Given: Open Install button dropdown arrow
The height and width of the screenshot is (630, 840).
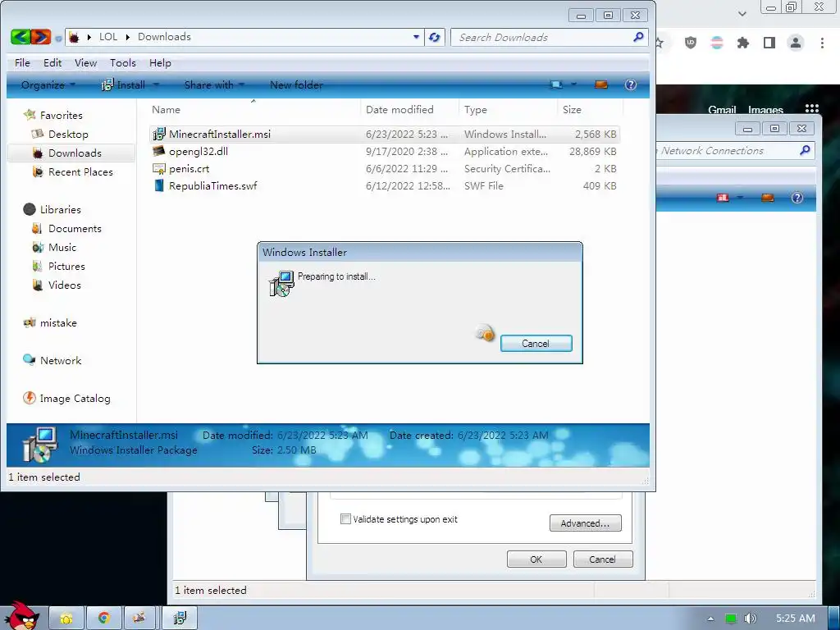Looking at the screenshot, I should [156, 84].
